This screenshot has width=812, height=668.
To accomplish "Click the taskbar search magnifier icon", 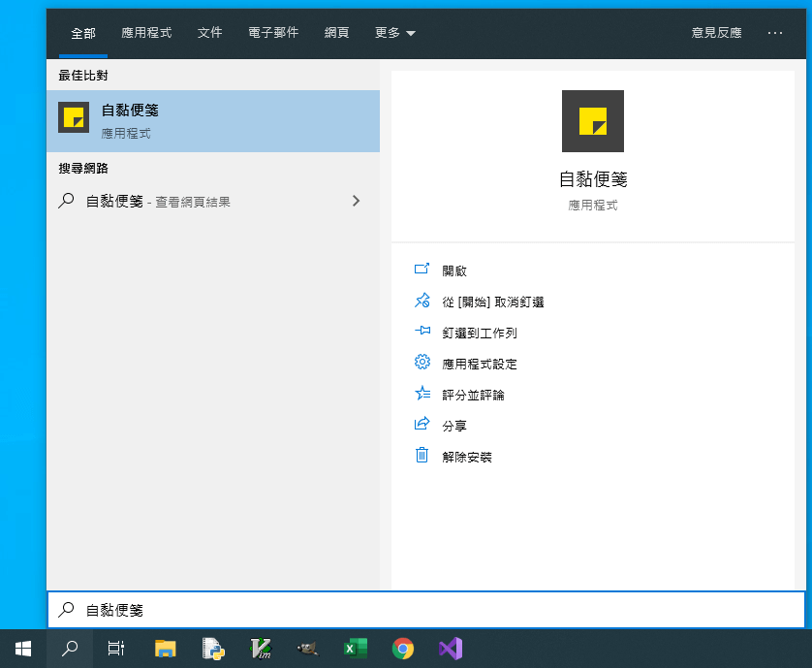I will tap(70, 649).
